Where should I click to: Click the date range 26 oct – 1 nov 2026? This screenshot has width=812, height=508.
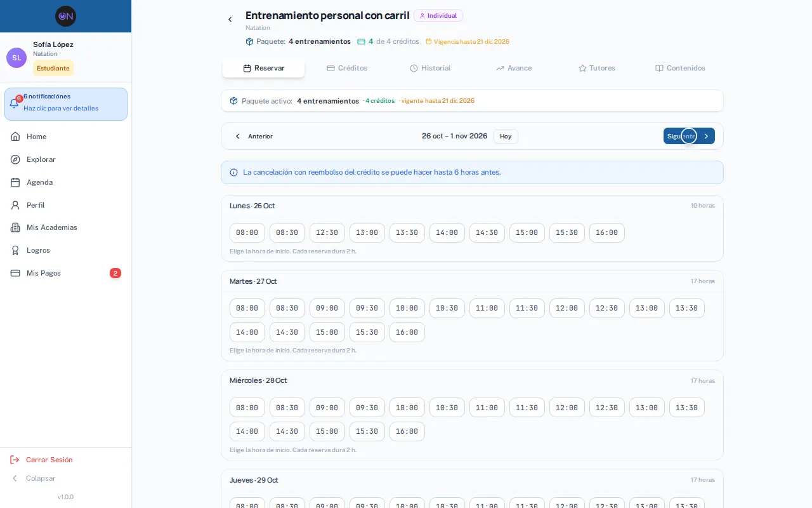point(454,136)
